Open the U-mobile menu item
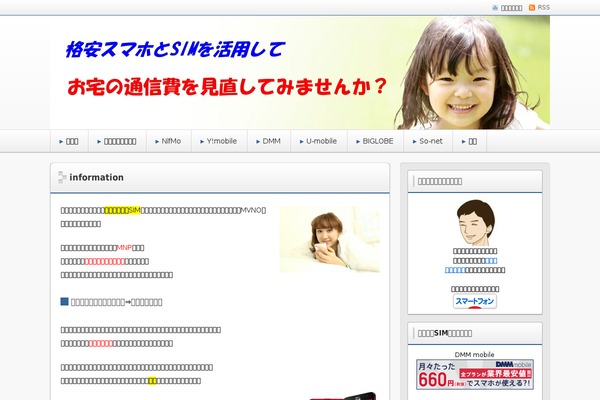Screen dimensions: 600x400 tap(321, 141)
